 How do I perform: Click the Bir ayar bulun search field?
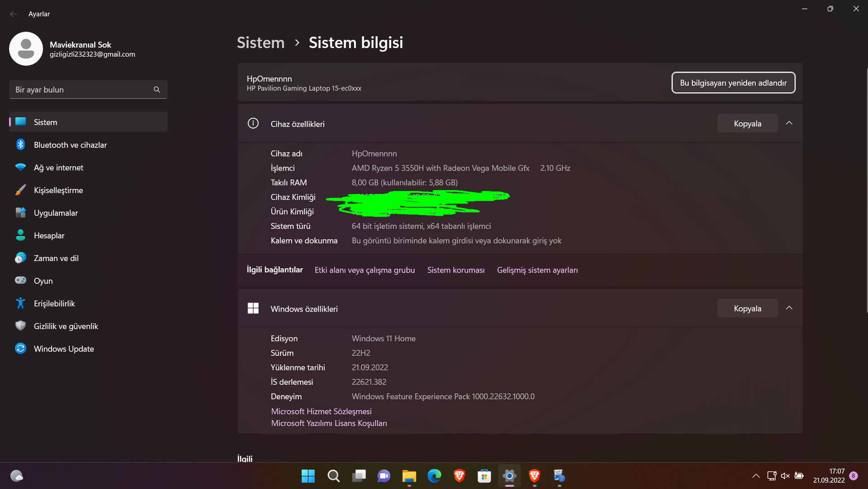[x=88, y=90]
